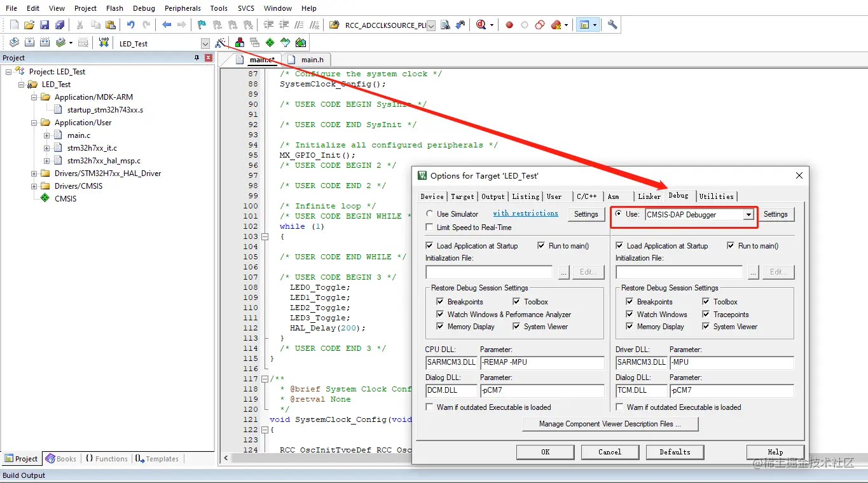Start a debug session using the magnifier icon
The width and height of the screenshot is (868, 483).
[x=481, y=25]
